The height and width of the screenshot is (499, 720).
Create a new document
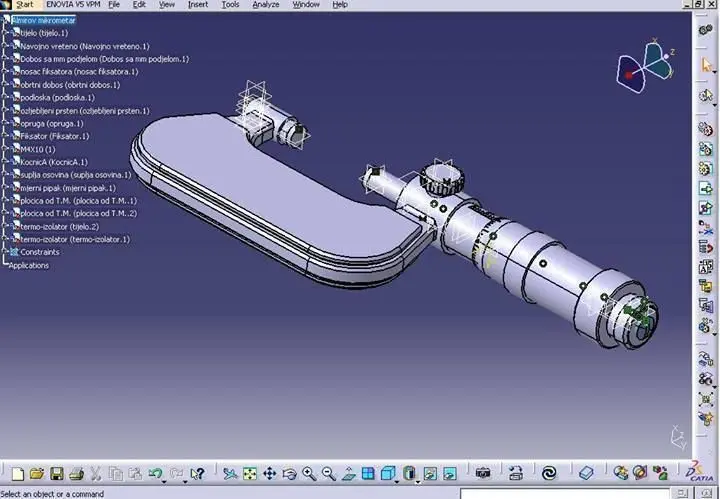click(17, 473)
